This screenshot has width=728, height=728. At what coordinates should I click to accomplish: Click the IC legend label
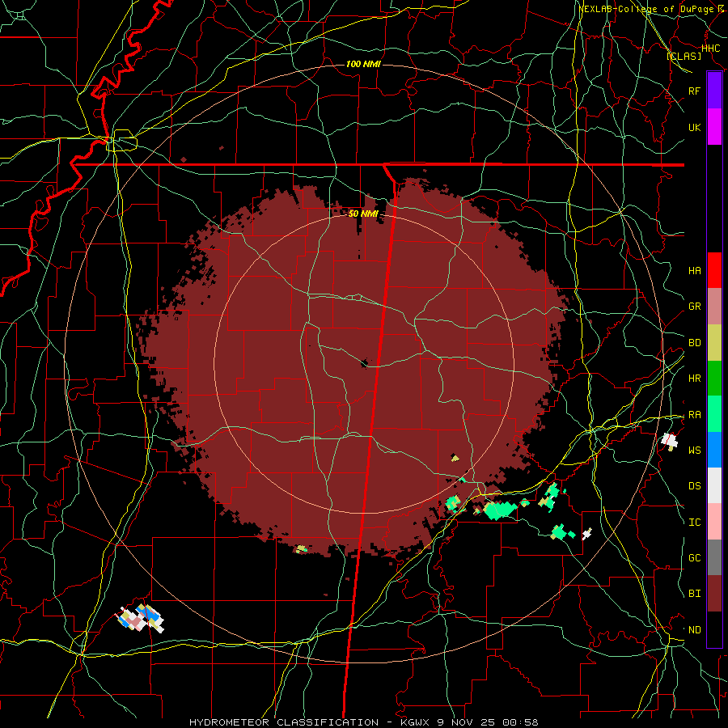[694, 523]
